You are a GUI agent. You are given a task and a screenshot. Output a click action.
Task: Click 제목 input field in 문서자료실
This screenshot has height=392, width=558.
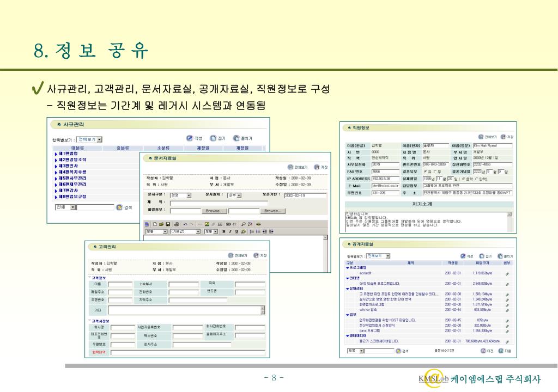point(219,203)
